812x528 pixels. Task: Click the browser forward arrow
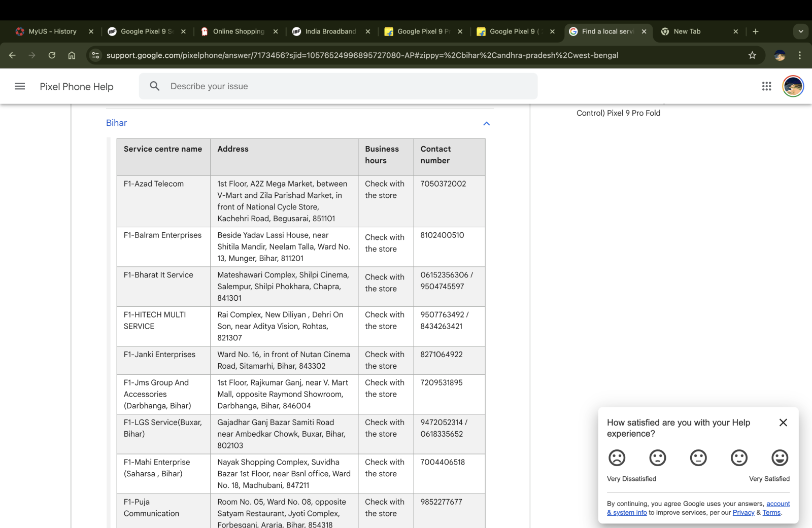[x=32, y=55]
